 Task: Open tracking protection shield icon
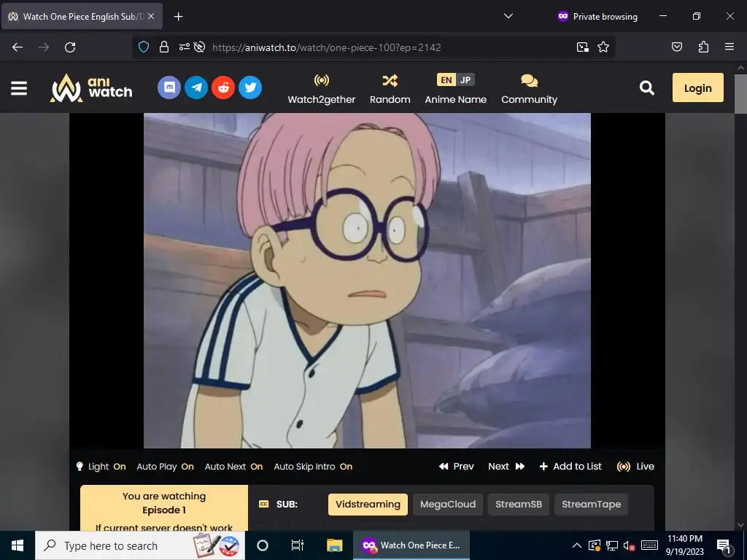[144, 47]
